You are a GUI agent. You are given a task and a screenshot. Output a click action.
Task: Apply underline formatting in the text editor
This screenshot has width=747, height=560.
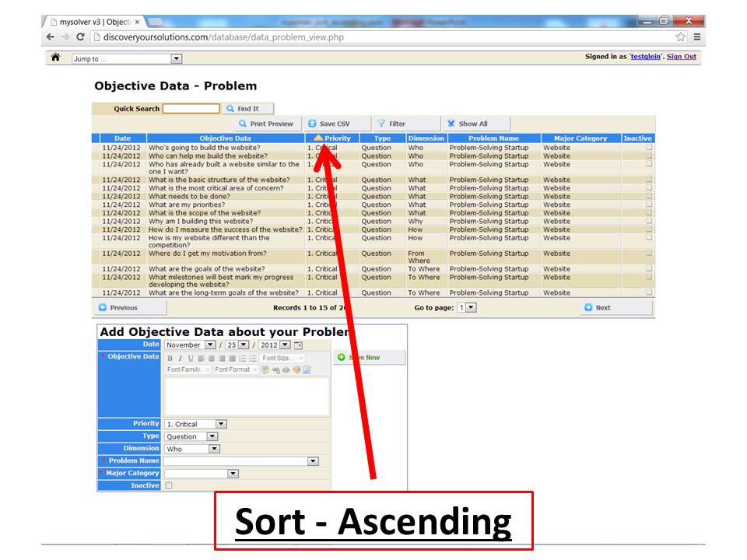191,358
